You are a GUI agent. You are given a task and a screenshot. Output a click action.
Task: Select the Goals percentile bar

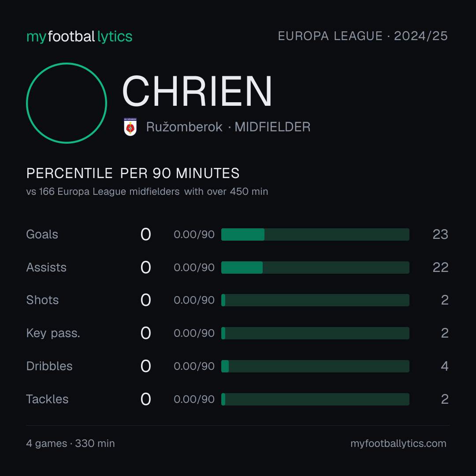315,234
